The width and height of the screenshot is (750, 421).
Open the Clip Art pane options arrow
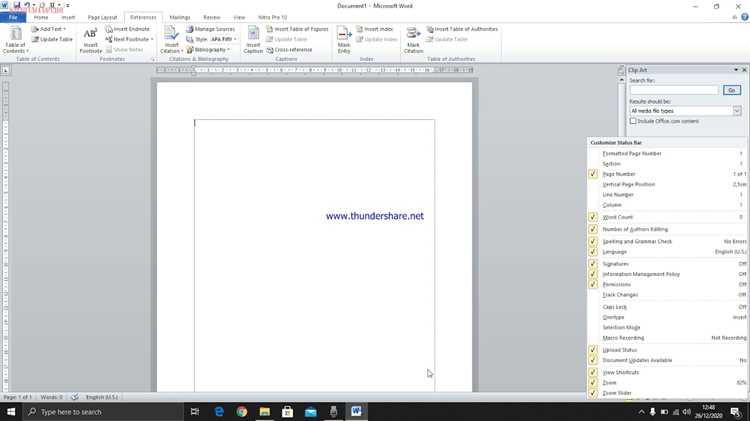pos(736,70)
